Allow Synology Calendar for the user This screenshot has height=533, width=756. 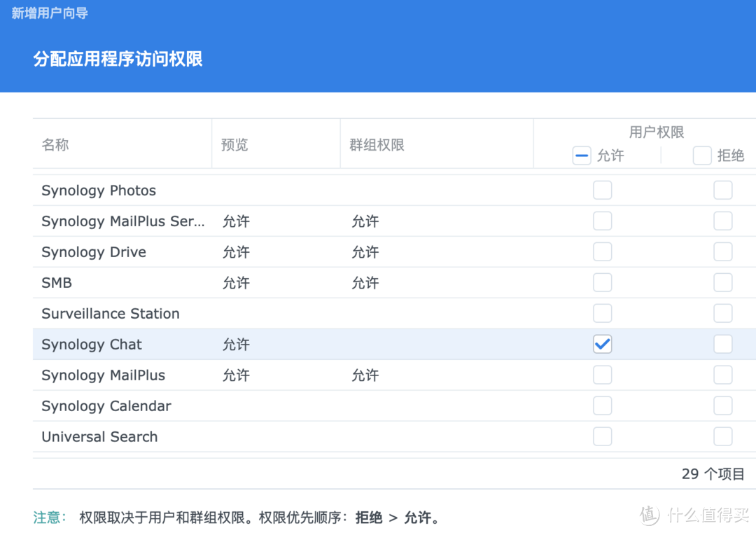click(602, 406)
